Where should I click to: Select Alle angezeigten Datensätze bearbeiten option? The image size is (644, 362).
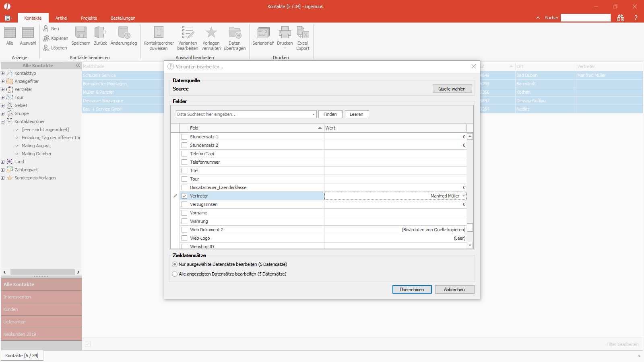[175, 274]
